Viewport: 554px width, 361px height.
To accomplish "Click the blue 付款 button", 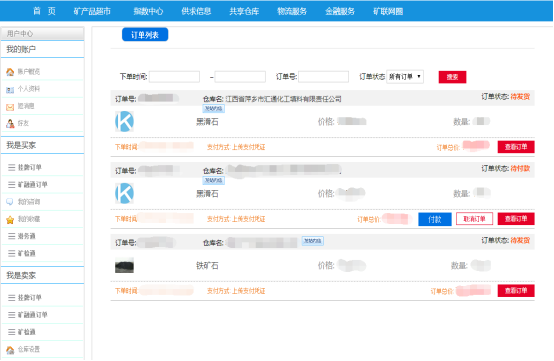I will coord(435,219).
